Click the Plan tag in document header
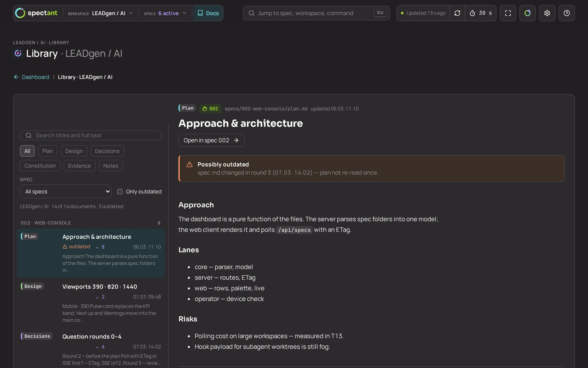The image size is (588, 368). (187, 108)
